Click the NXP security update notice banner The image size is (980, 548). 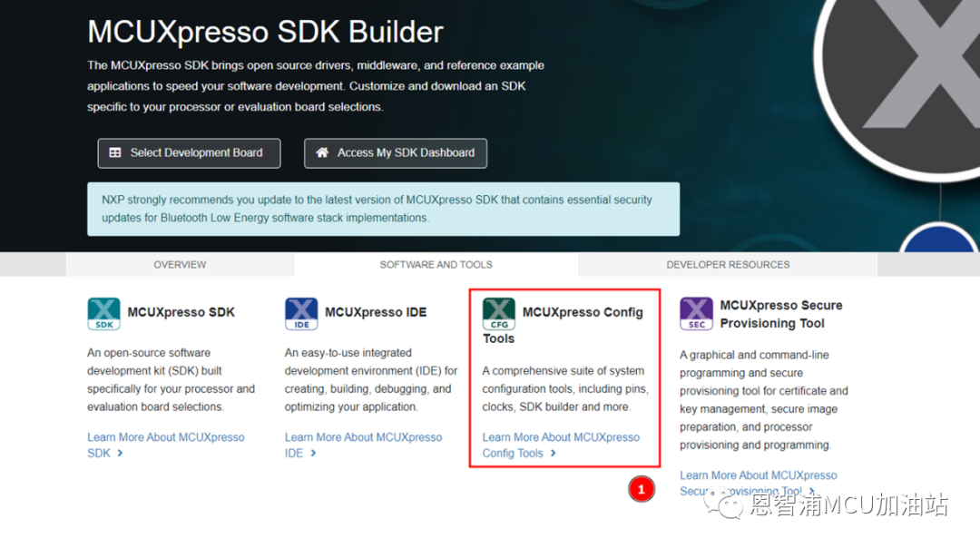(383, 209)
